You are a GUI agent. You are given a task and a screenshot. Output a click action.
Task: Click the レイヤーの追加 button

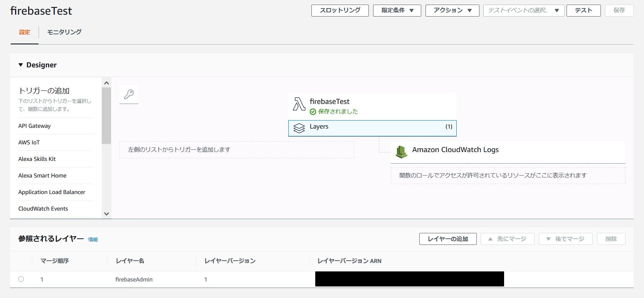coord(448,239)
